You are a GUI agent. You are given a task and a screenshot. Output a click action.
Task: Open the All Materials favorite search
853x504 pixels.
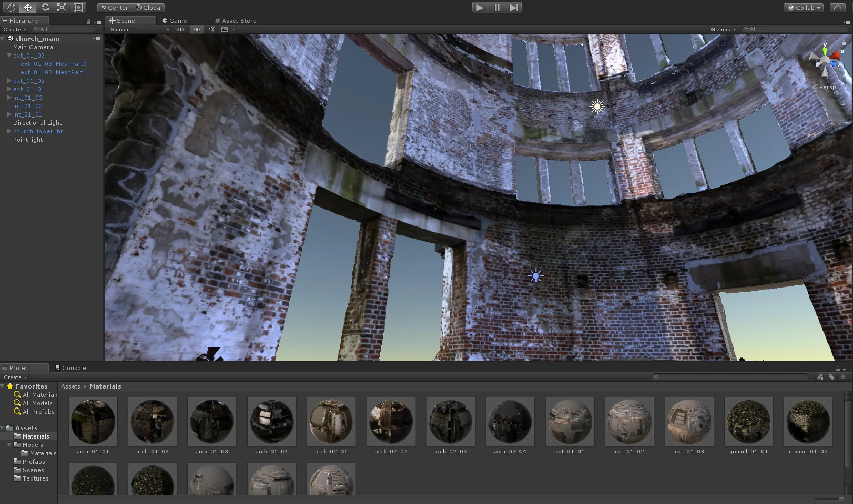tap(36, 395)
